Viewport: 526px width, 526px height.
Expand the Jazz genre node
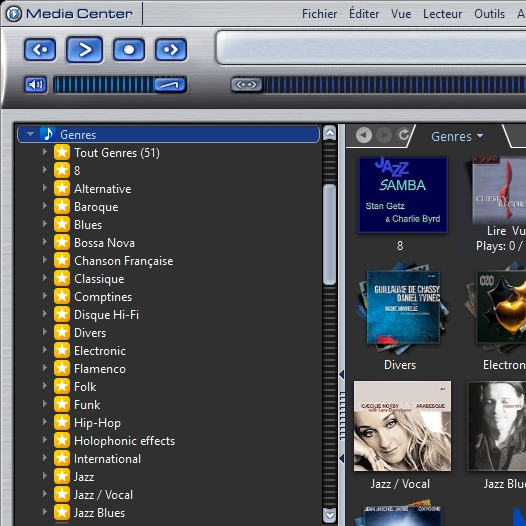pyautogui.click(x=45, y=476)
